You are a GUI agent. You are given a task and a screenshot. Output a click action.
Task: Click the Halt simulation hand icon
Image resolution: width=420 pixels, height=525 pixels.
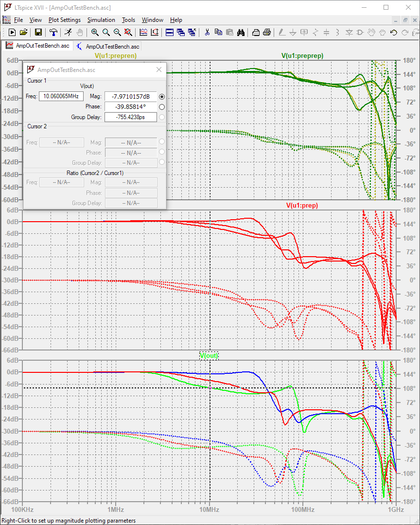click(x=79, y=33)
